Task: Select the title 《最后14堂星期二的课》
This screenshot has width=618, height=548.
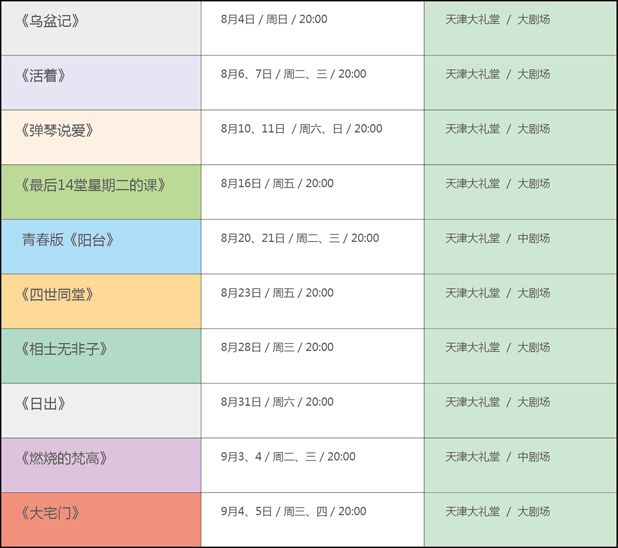Action: (x=93, y=185)
